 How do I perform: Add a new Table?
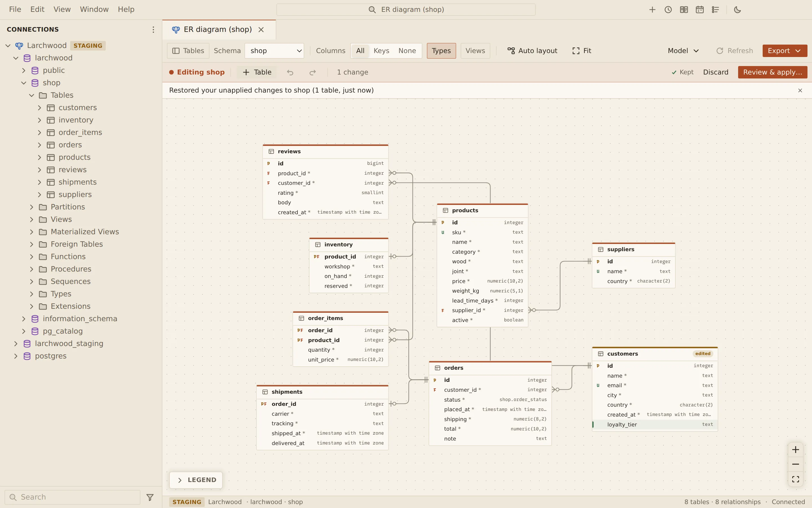(x=257, y=72)
